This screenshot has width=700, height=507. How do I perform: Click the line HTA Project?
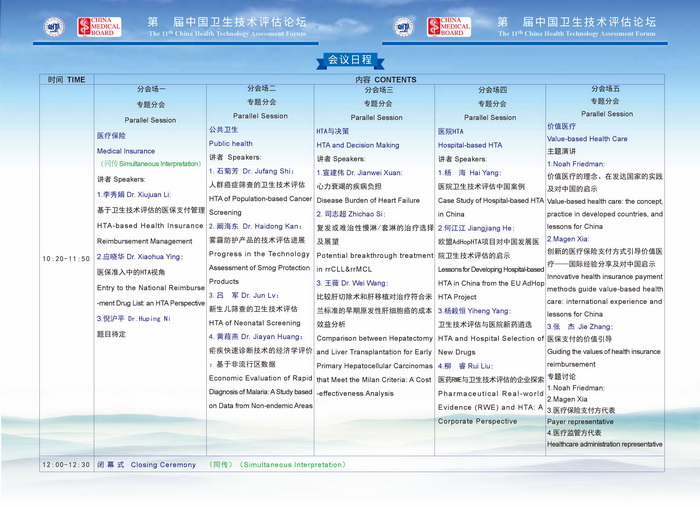pos(457,297)
